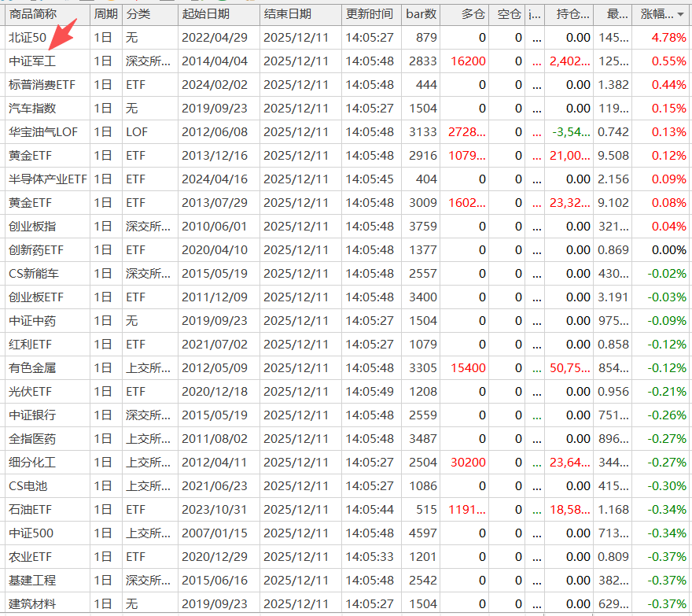Select the 红利ETF row name
Image resolution: width=692 pixels, height=616 pixels.
[30, 345]
